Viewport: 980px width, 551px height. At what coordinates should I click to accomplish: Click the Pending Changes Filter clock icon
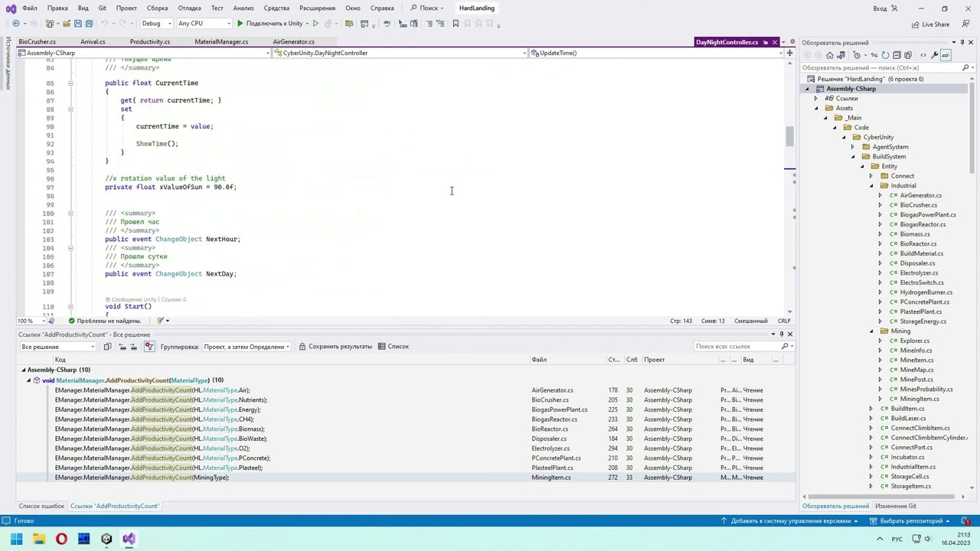pyautogui.click(x=857, y=55)
